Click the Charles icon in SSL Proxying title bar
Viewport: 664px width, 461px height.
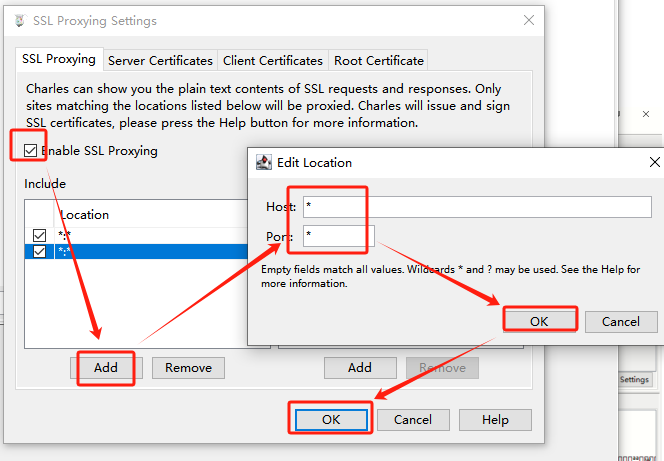[19, 20]
